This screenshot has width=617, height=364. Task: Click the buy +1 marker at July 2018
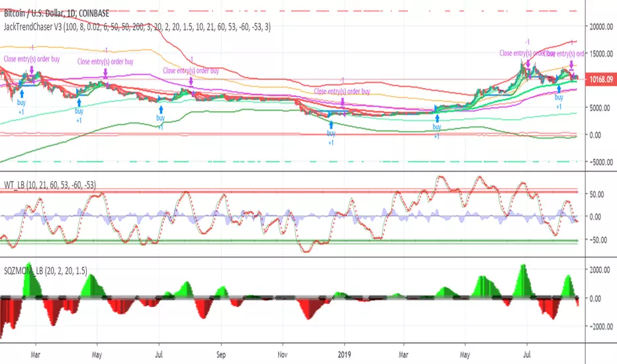[161, 118]
